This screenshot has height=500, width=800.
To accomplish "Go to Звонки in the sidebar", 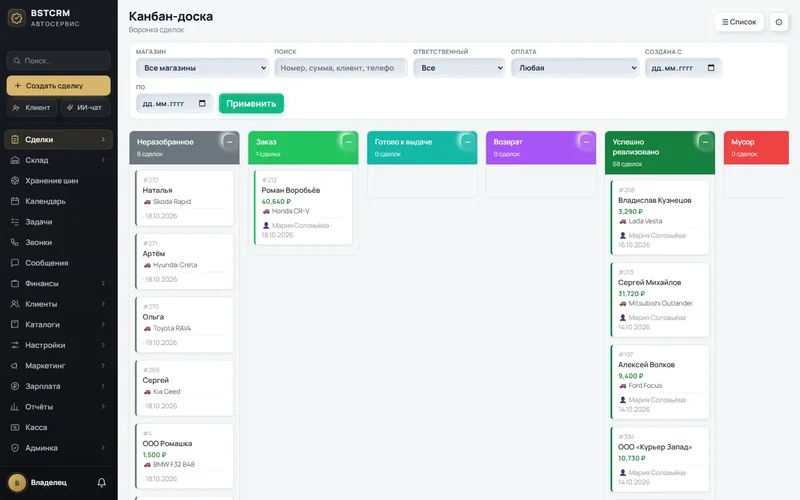I will 59,242.
